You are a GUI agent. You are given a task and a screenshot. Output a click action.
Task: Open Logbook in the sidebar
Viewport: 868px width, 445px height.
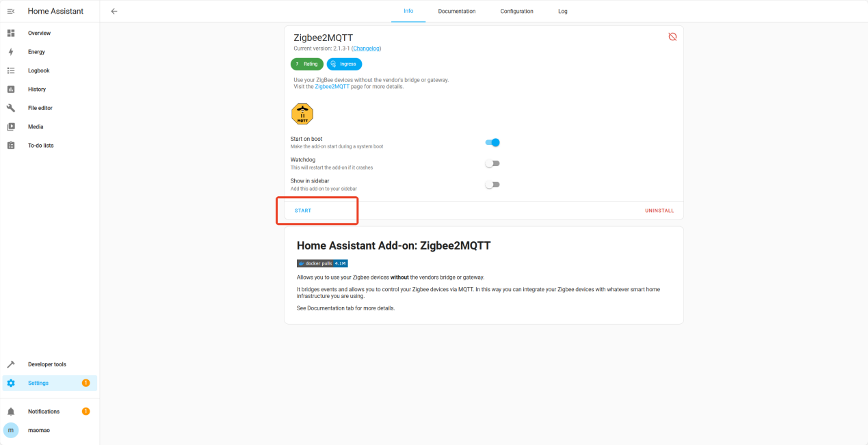pyautogui.click(x=50, y=70)
